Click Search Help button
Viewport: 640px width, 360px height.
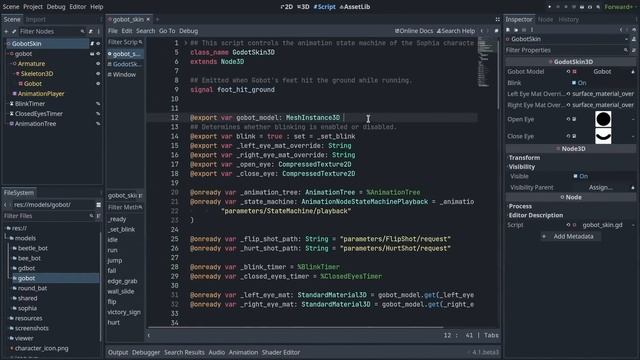[x=456, y=31]
